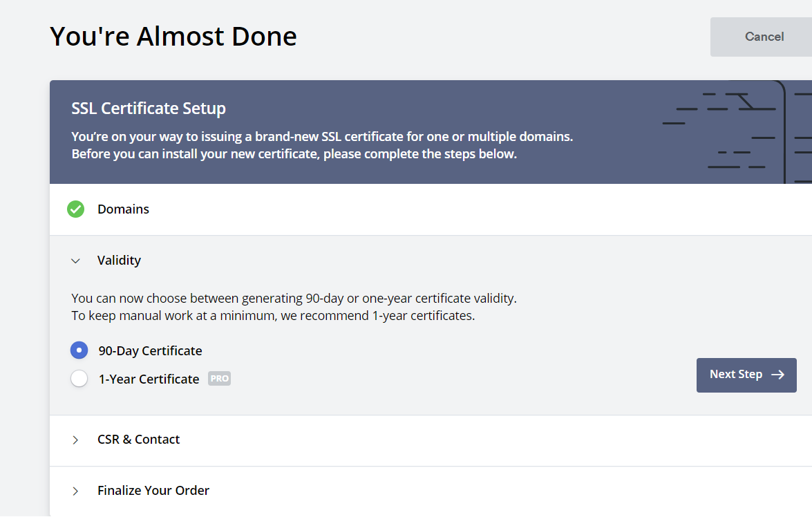Select the 90-Day Certificate radio button
The image size is (812, 517).
pyautogui.click(x=79, y=350)
